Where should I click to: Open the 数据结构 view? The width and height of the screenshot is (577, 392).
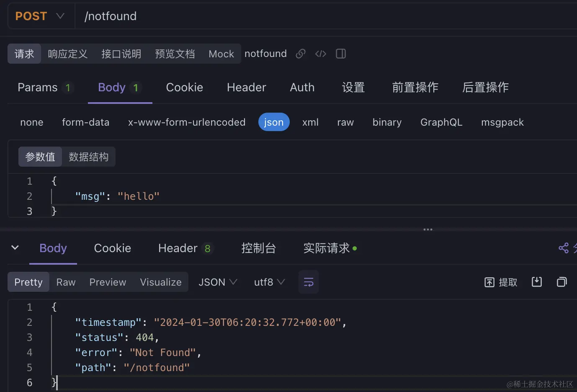(88, 157)
